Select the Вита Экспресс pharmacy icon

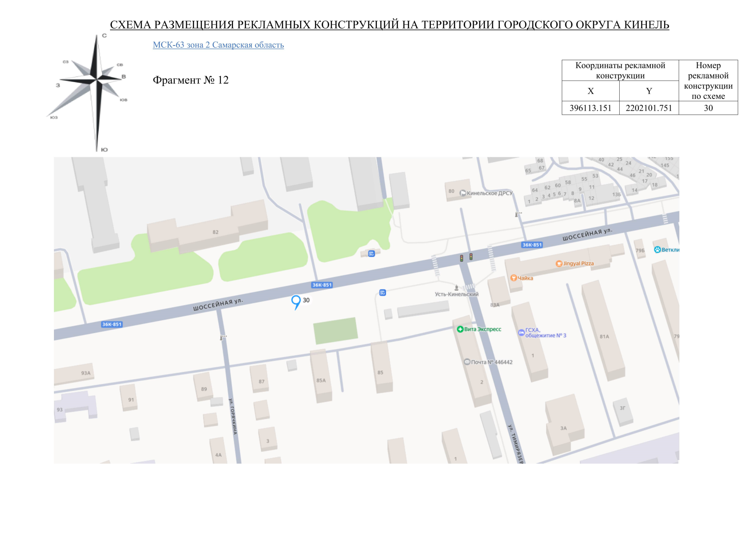coord(460,329)
